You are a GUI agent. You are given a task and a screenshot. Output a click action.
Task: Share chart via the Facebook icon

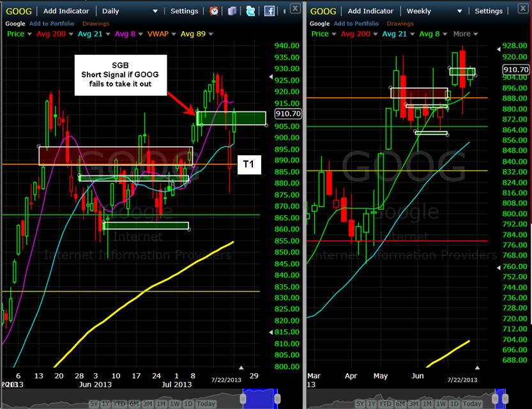pos(269,12)
